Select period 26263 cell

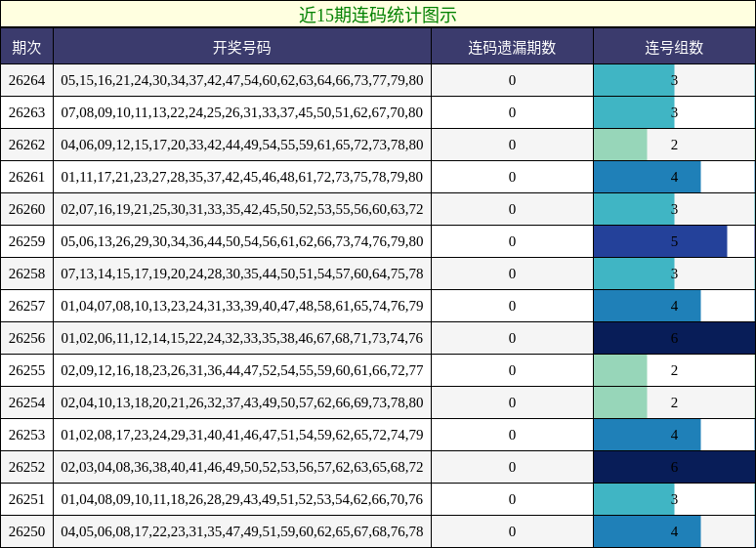pos(26,112)
